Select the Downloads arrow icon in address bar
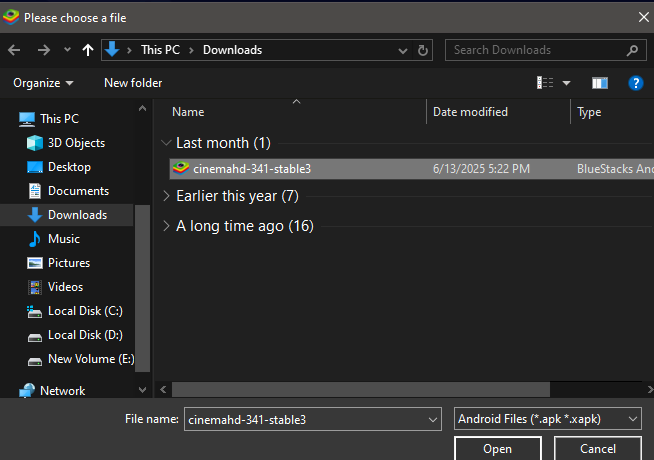 point(112,50)
